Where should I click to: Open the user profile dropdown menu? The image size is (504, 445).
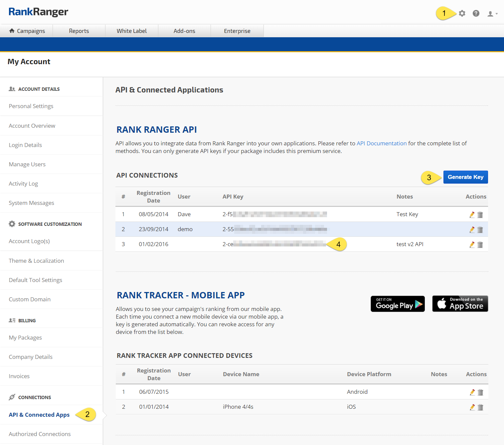[x=492, y=14]
